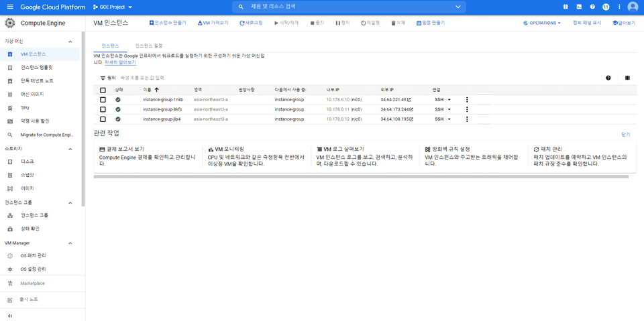Open the user account avatar
The height and width of the screenshot is (321, 644).
tap(633, 7)
